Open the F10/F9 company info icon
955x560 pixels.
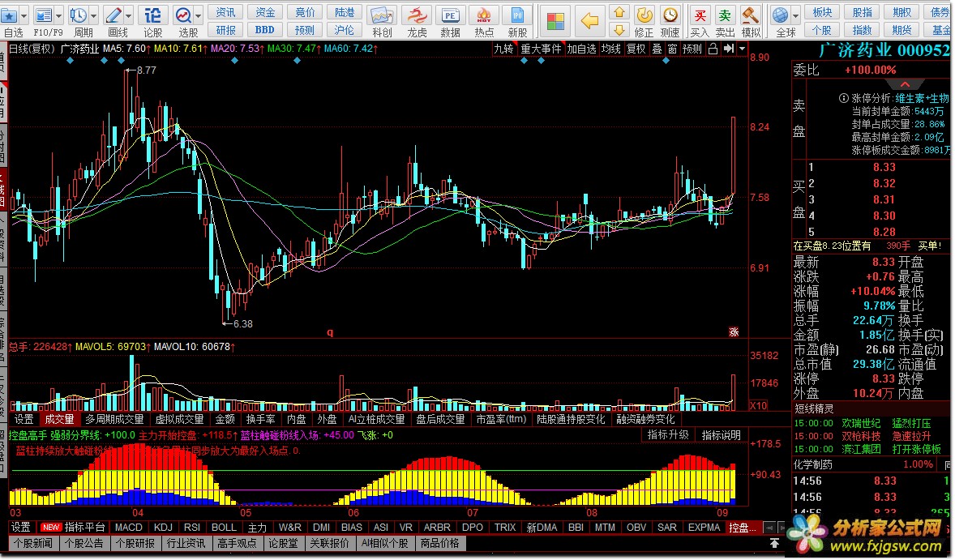click(44, 15)
